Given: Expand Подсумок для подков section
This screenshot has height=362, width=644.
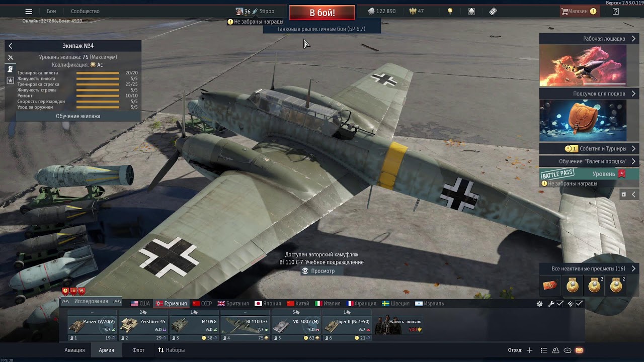Looking at the screenshot, I should click(589, 94).
